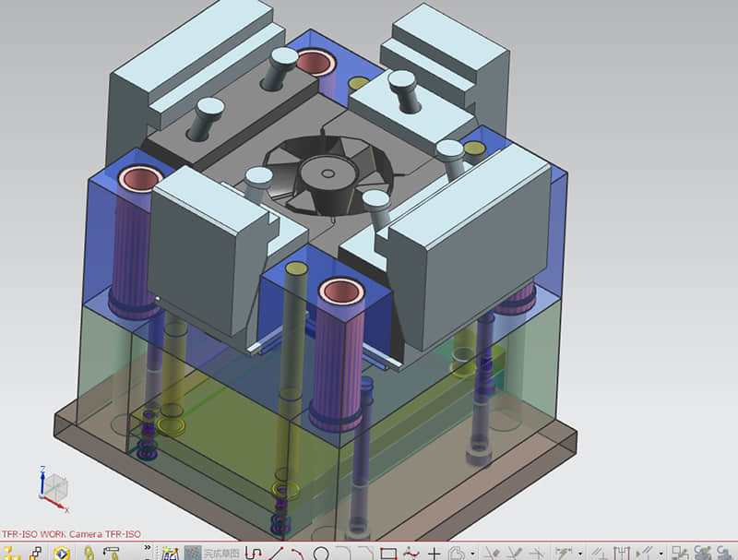Screen dimensions: 738x560
Task: Click the grayed Finish Sketch button
Action: 212,553
